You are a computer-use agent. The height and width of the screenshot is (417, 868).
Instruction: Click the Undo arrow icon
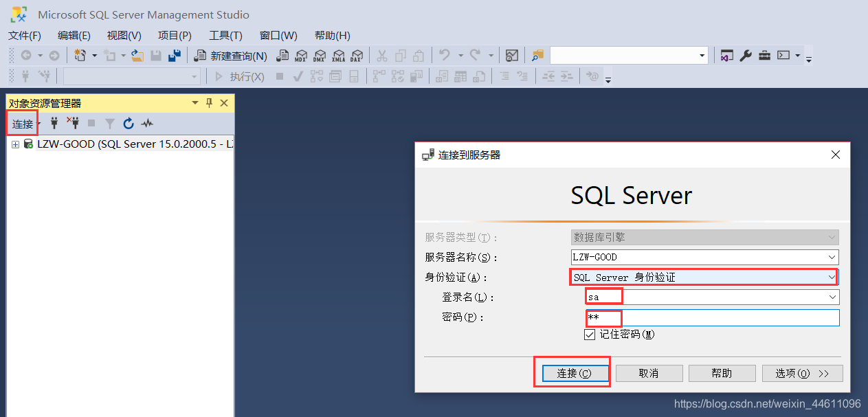point(445,56)
